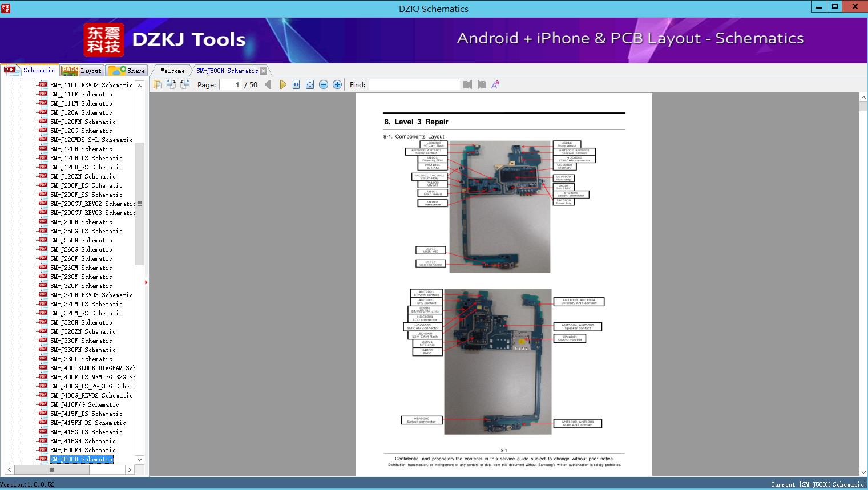This screenshot has height=490, width=868.
Task: Collapse side panel using red splitter arrow
Action: [146, 282]
